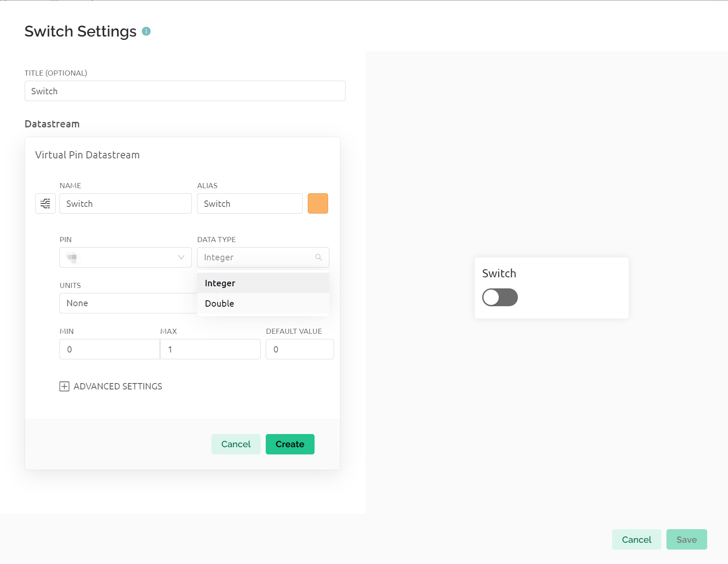
Task: Click the info icon next to Switch Settings
Action: click(x=146, y=31)
